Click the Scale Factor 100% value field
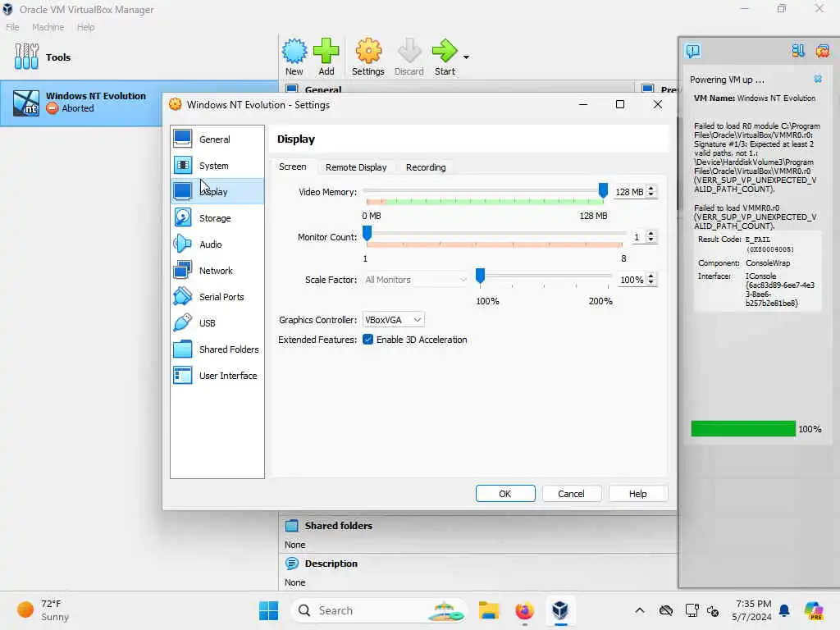840x630 pixels. tap(632, 280)
